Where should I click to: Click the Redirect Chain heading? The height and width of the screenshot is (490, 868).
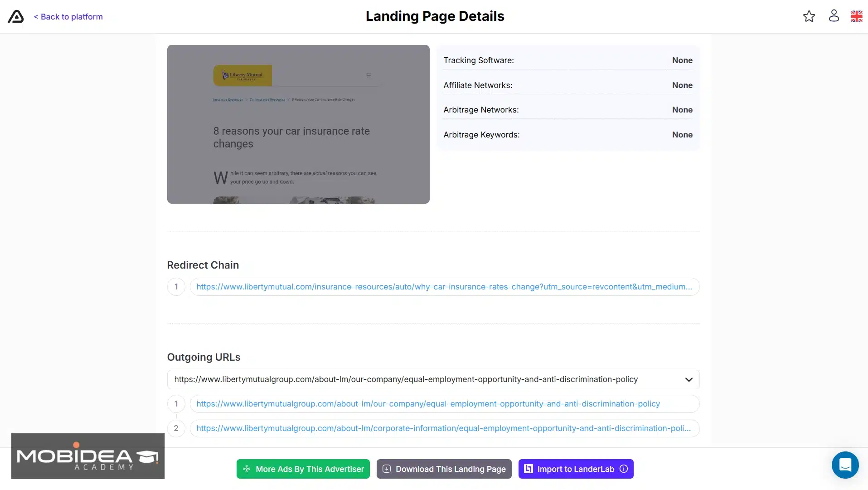click(x=203, y=265)
